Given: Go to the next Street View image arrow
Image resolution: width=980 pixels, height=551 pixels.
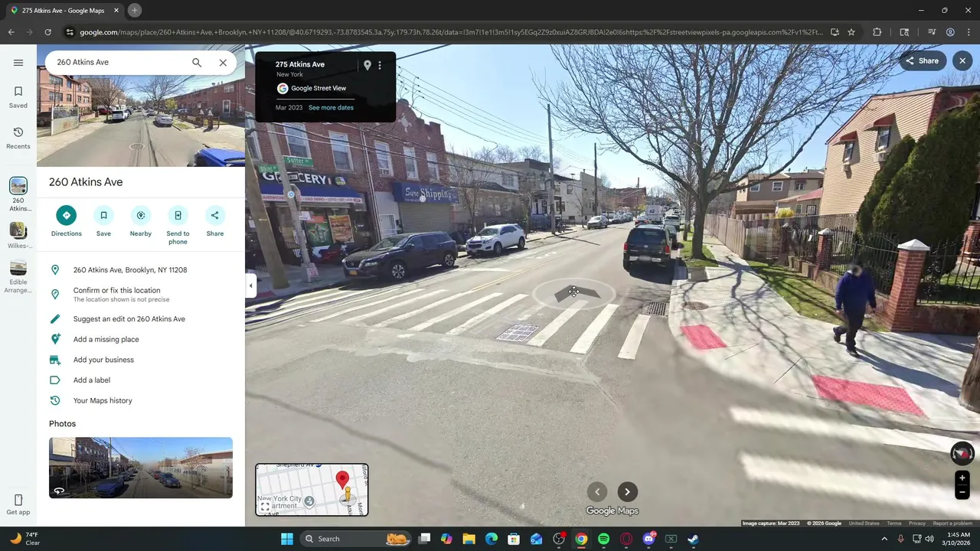Looking at the screenshot, I should 627,492.
